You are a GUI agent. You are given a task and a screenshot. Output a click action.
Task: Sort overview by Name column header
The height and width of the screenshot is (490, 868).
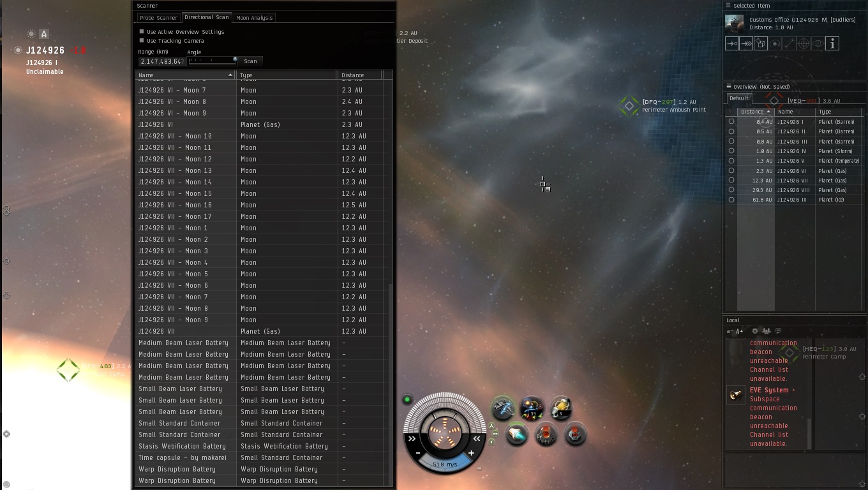[x=795, y=112]
